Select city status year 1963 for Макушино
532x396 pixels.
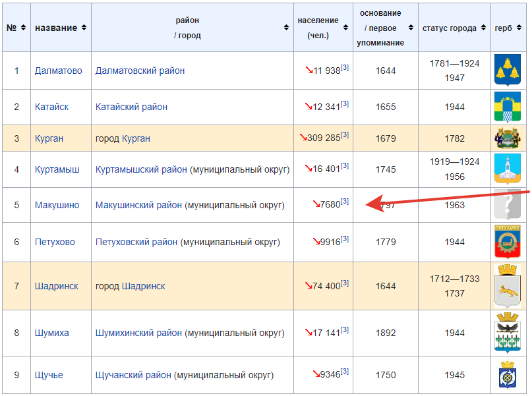point(455,205)
